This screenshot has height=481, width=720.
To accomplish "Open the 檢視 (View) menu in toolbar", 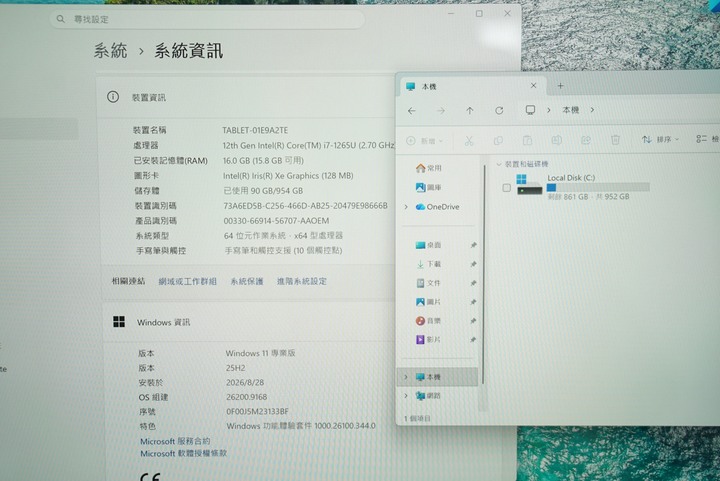I will pyautogui.click(x=708, y=139).
